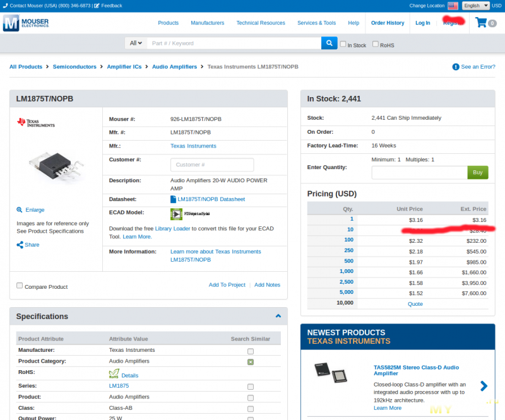The width and height of the screenshot is (505, 420).
Task: Uncheck Search Similar for Product Category
Action: click(x=251, y=362)
